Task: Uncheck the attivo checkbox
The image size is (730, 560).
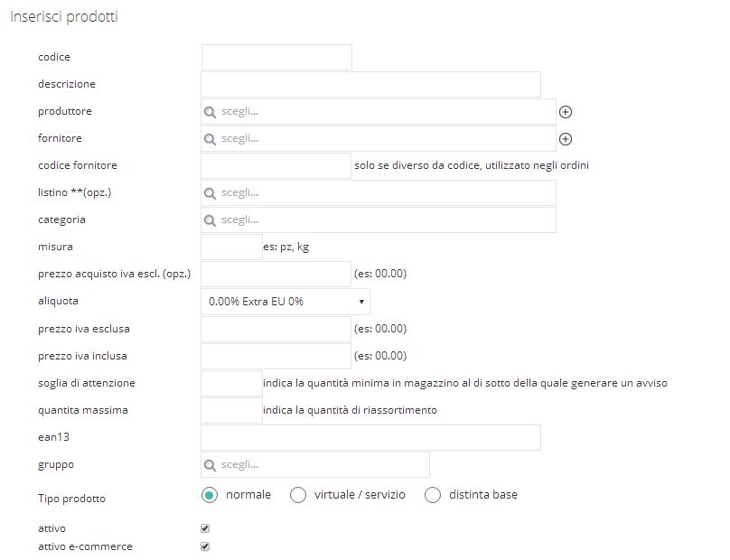Action: pos(205,528)
